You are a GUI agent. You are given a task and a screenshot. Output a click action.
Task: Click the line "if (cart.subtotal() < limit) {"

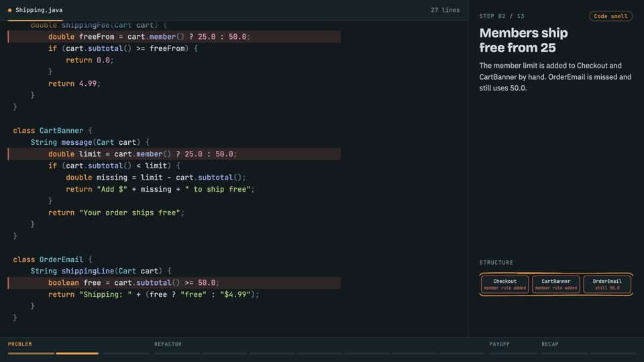coord(114,166)
